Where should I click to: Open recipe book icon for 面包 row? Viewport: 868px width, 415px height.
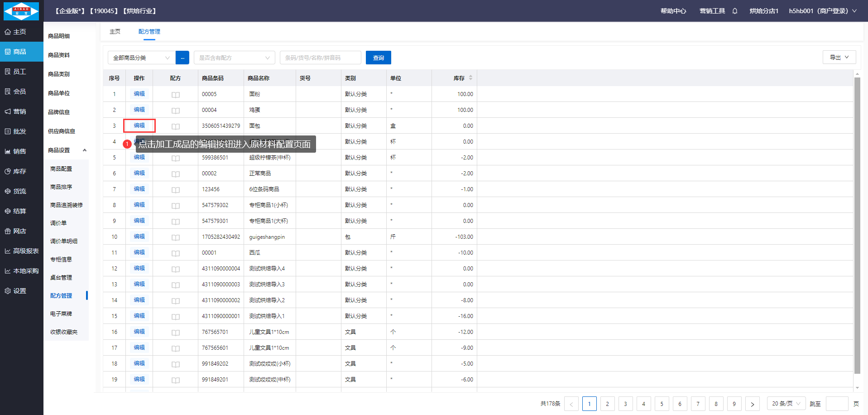pos(176,126)
